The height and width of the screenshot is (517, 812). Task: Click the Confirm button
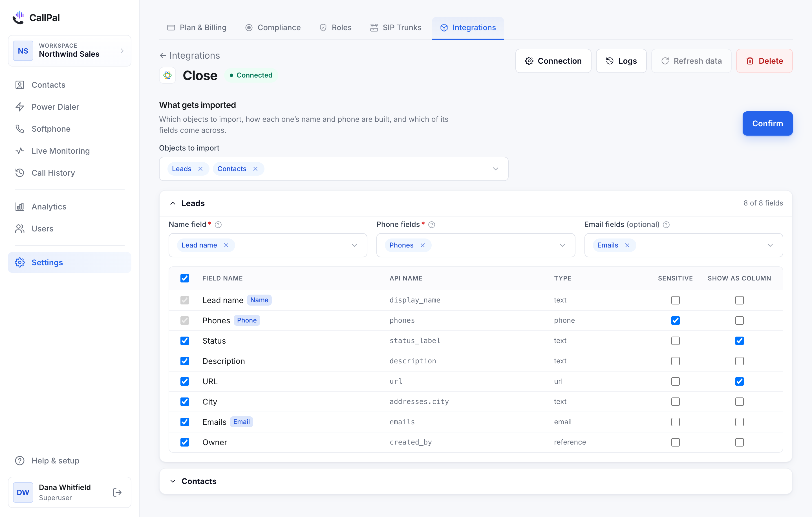click(767, 123)
